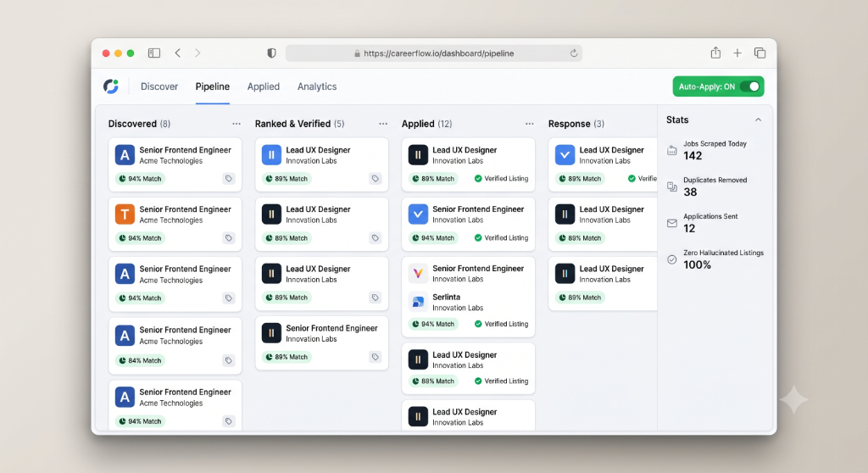Open the Applied tab in navigation

264,86
